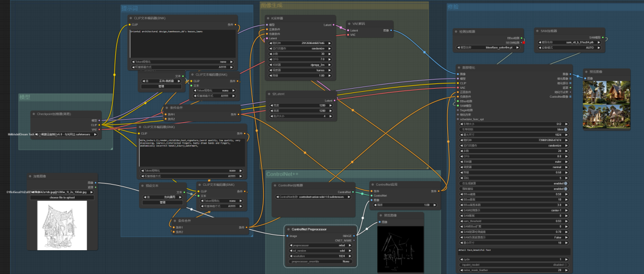Click the SAM模型 output socket on SAM加载器
The image size is (644, 274).
tap(603, 38)
